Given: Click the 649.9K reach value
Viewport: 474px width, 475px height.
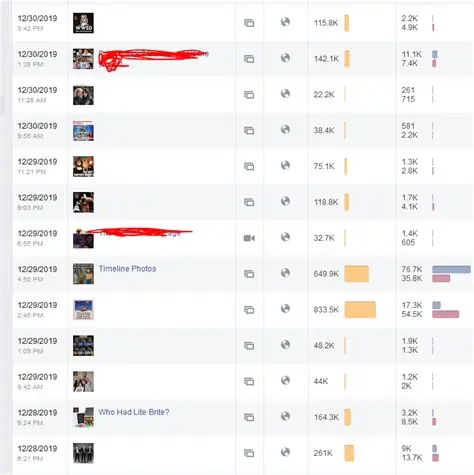Looking at the screenshot, I should point(326,274).
